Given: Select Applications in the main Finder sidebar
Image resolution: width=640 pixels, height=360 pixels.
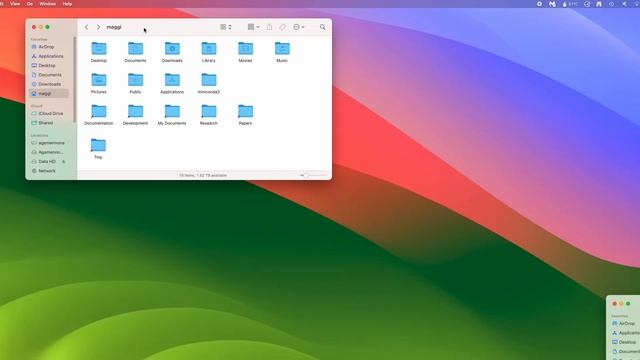Looking at the screenshot, I should (x=49, y=56).
